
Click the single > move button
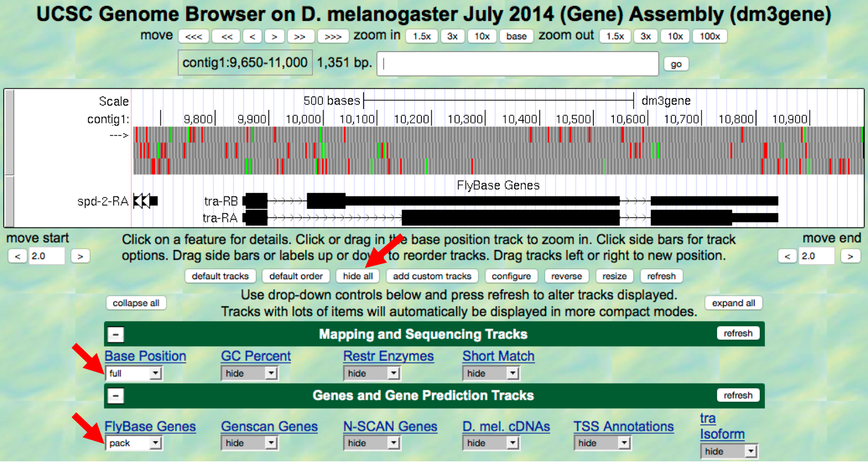[274, 36]
